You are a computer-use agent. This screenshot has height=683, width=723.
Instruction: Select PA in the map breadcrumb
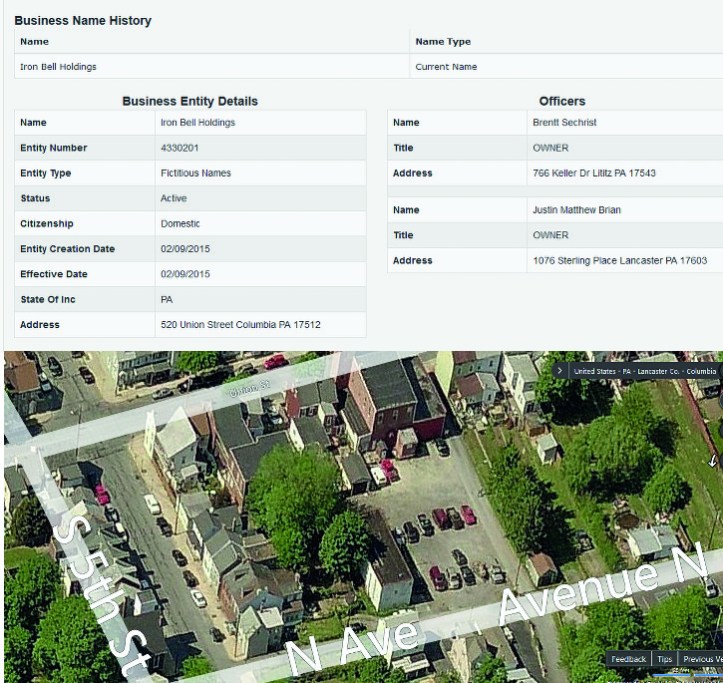coord(629,371)
